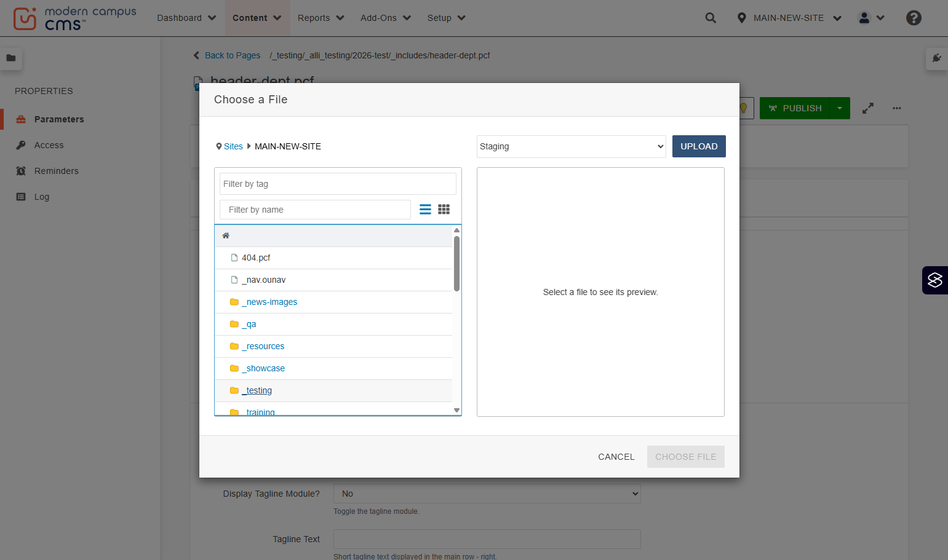Image resolution: width=948 pixels, height=560 pixels.
Task: Open the search magnifier in top bar
Action: pyautogui.click(x=711, y=18)
